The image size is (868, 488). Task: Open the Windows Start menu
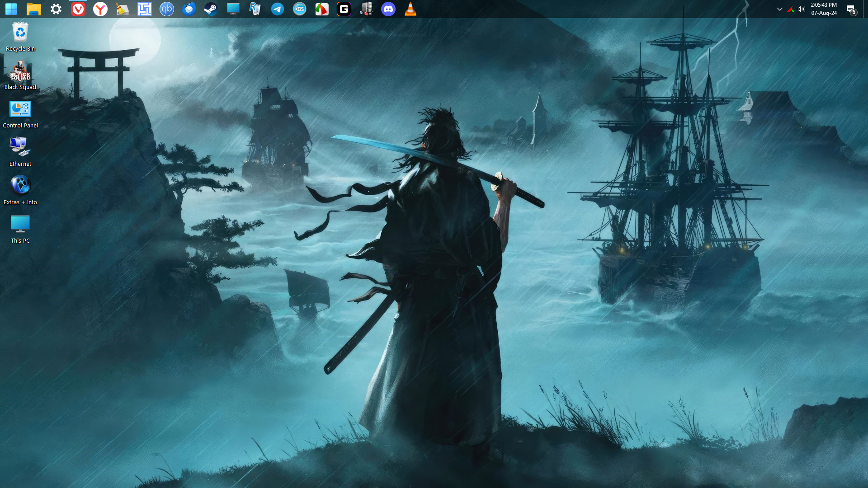coord(11,9)
